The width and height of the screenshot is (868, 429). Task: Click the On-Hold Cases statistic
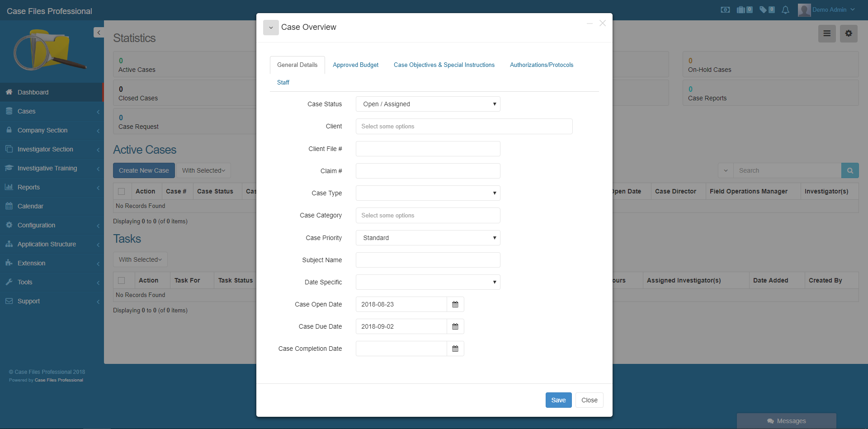770,64
